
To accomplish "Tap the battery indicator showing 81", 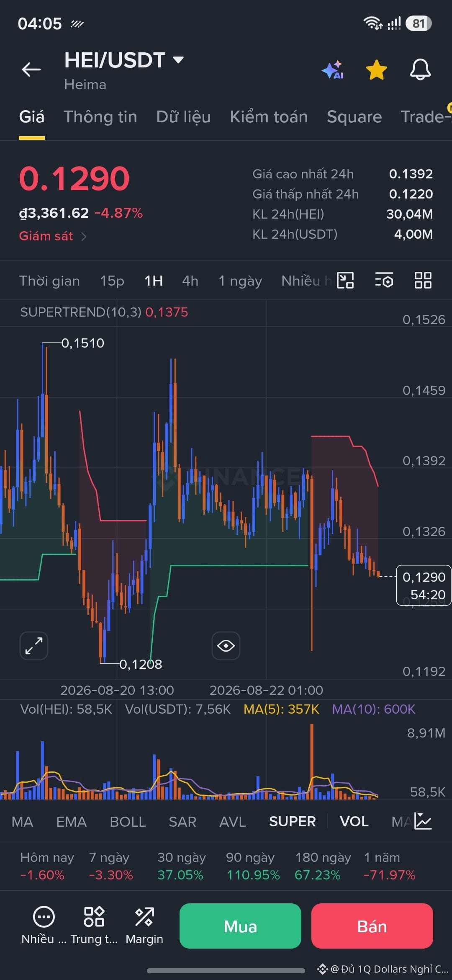I will (x=419, y=23).
